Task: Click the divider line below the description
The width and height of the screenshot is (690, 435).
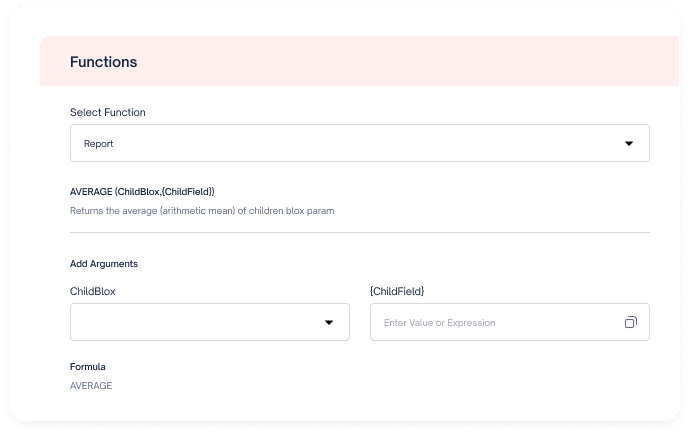Action: [360, 232]
